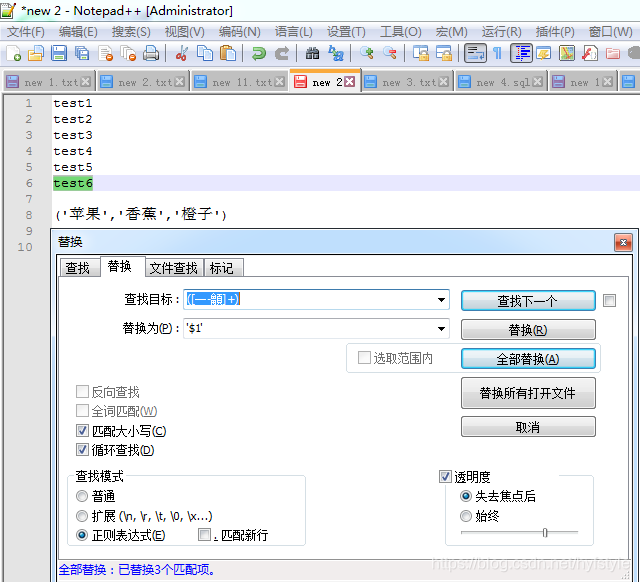Close the 替换 dialog
The height and width of the screenshot is (582, 640).
[x=623, y=242]
